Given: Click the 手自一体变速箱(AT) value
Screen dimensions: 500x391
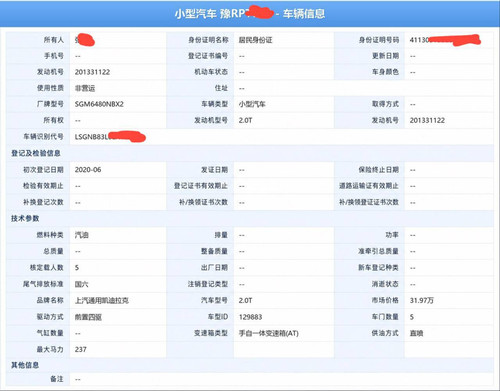Looking at the screenshot, I should 269,333.
